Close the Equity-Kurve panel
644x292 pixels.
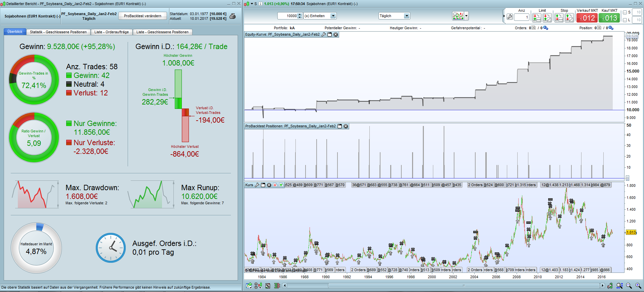[335, 35]
